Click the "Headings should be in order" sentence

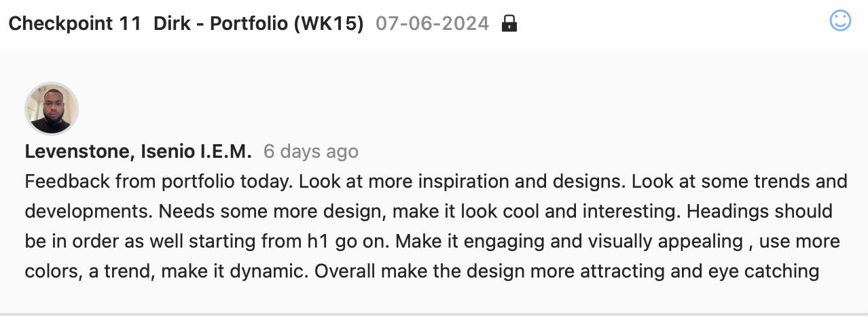[759, 212]
